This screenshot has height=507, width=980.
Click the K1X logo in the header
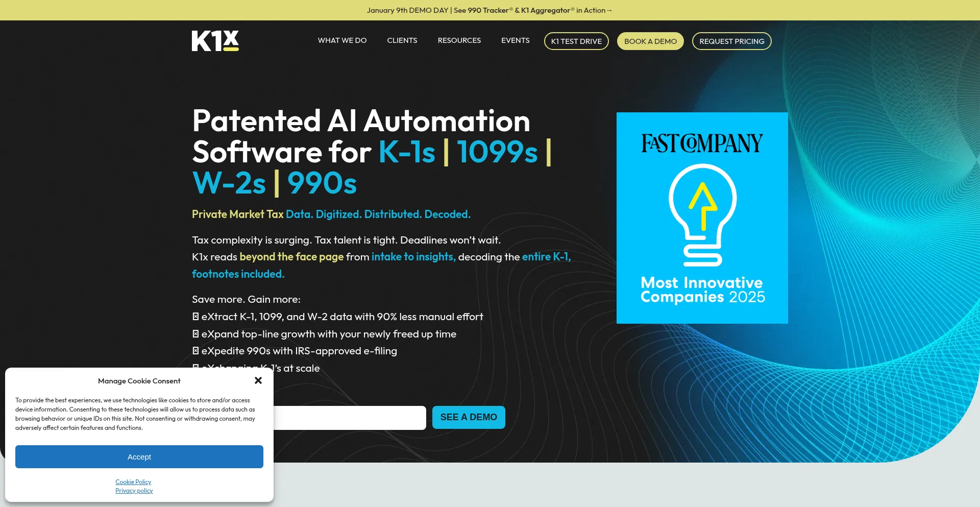(215, 41)
